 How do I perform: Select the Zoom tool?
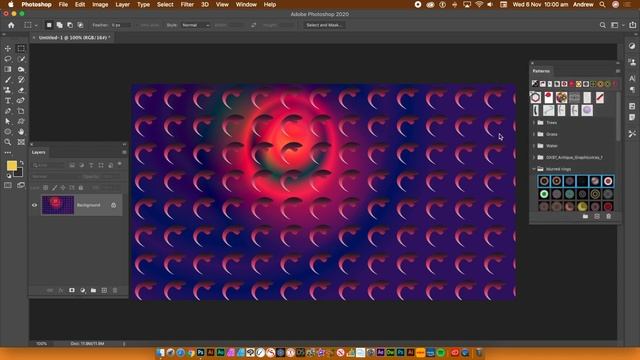click(x=8, y=142)
